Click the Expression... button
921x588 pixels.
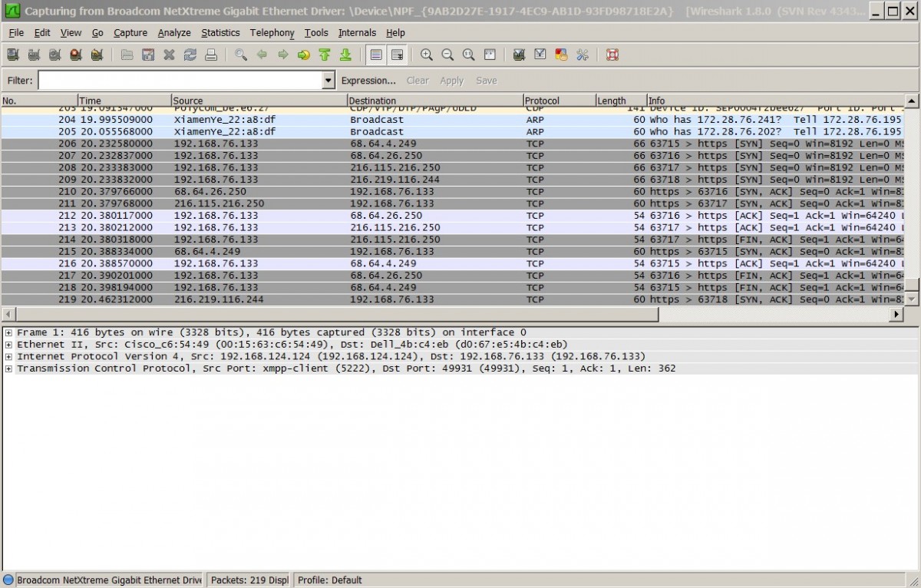tap(368, 81)
